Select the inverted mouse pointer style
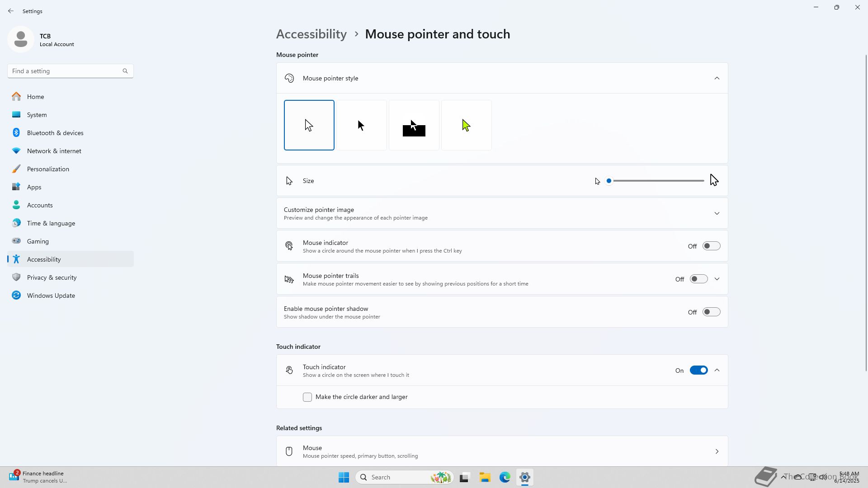868x488 pixels. tap(414, 125)
